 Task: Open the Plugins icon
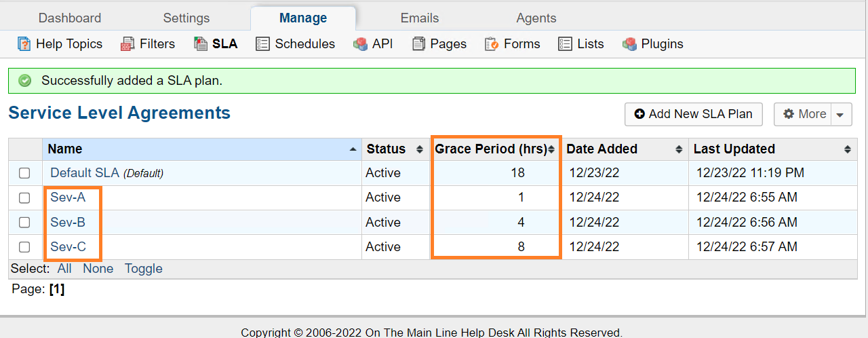pyautogui.click(x=630, y=44)
